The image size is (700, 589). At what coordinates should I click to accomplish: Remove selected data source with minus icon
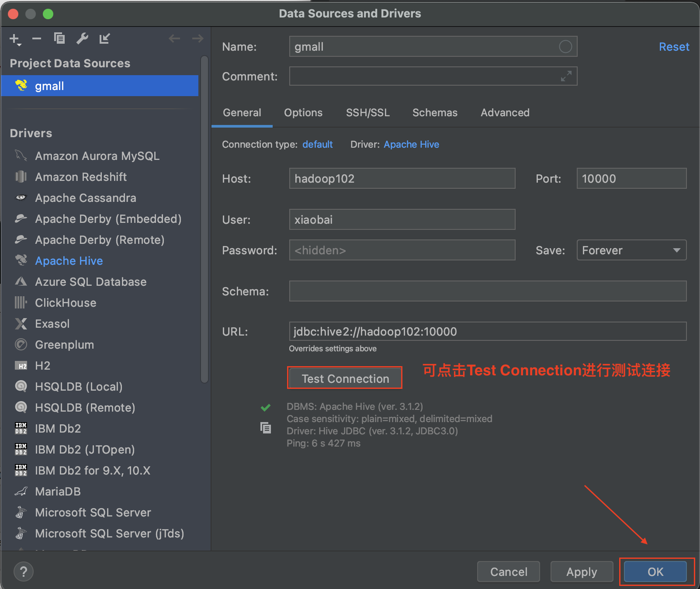(37, 39)
